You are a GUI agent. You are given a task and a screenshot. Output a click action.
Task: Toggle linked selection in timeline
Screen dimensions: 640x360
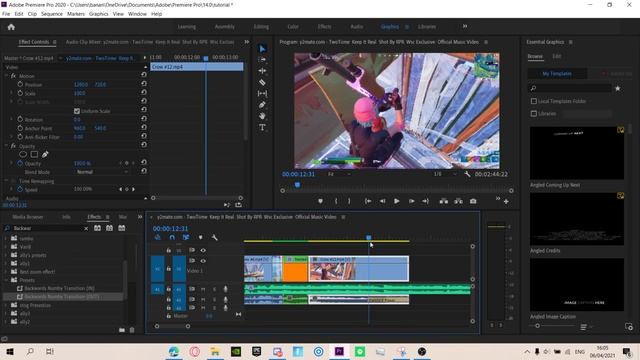point(186,238)
